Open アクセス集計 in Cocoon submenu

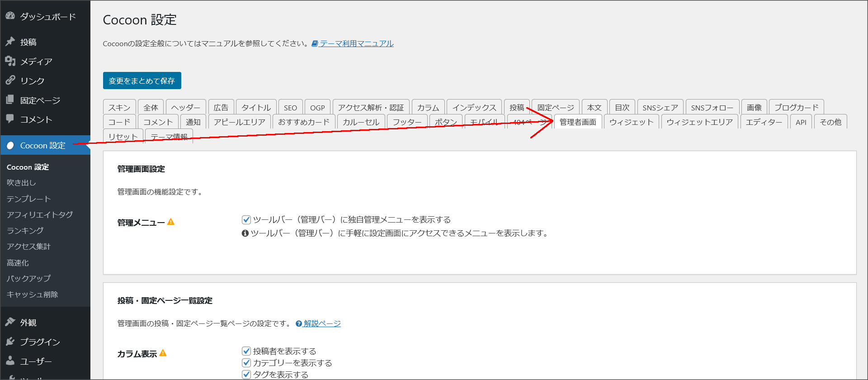point(28,246)
